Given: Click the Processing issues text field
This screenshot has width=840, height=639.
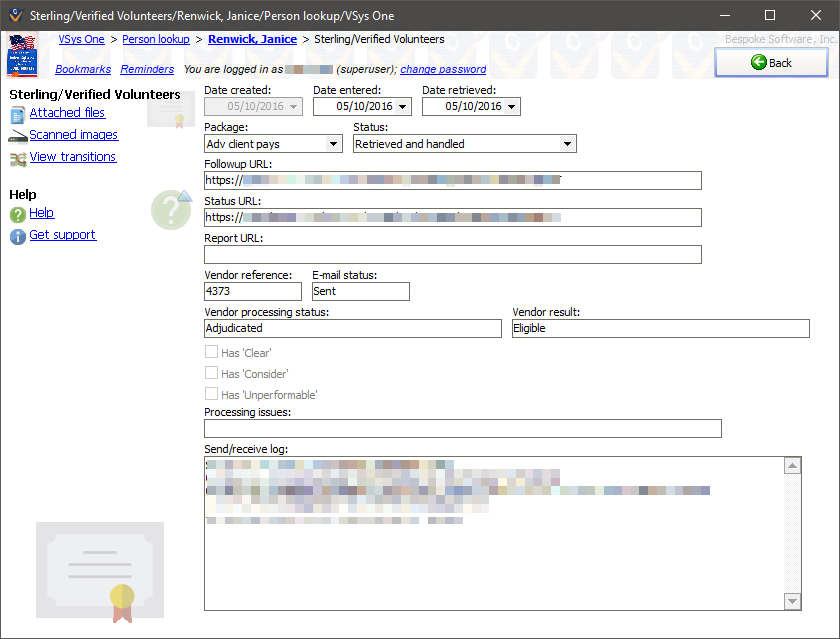Looking at the screenshot, I should pos(462,429).
